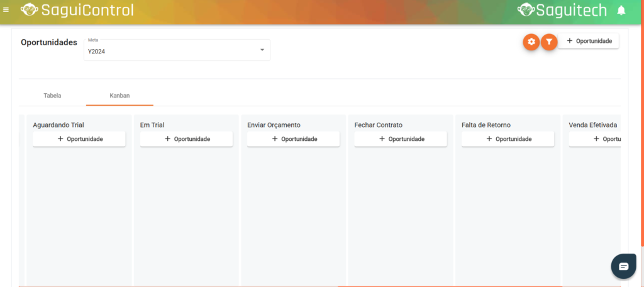Expand the Meta dropdown arrow
644x287 pixels.
262,50
